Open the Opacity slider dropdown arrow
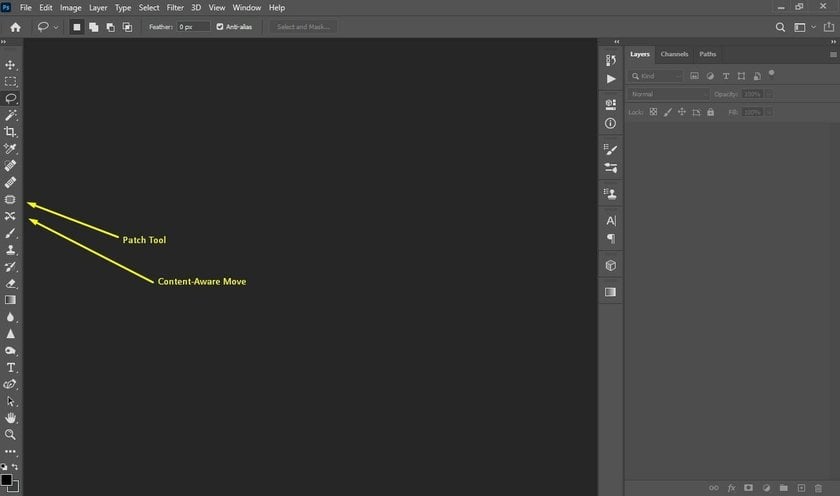This screenshot has width=840, height=496. [x=769, y=94]
